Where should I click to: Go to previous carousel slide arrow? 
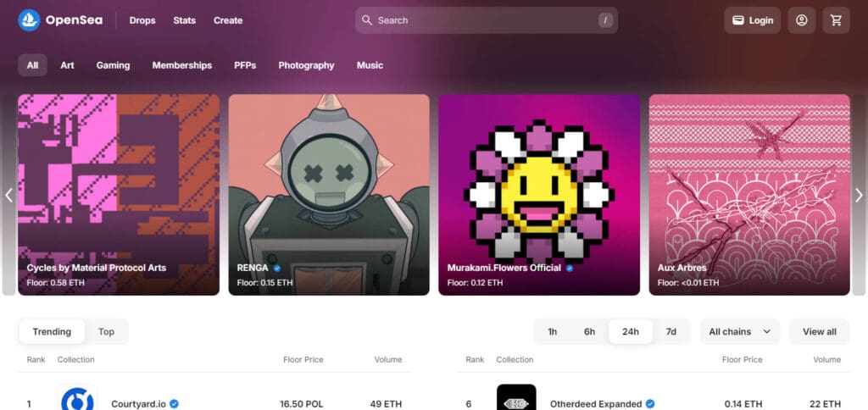point(8,195)
